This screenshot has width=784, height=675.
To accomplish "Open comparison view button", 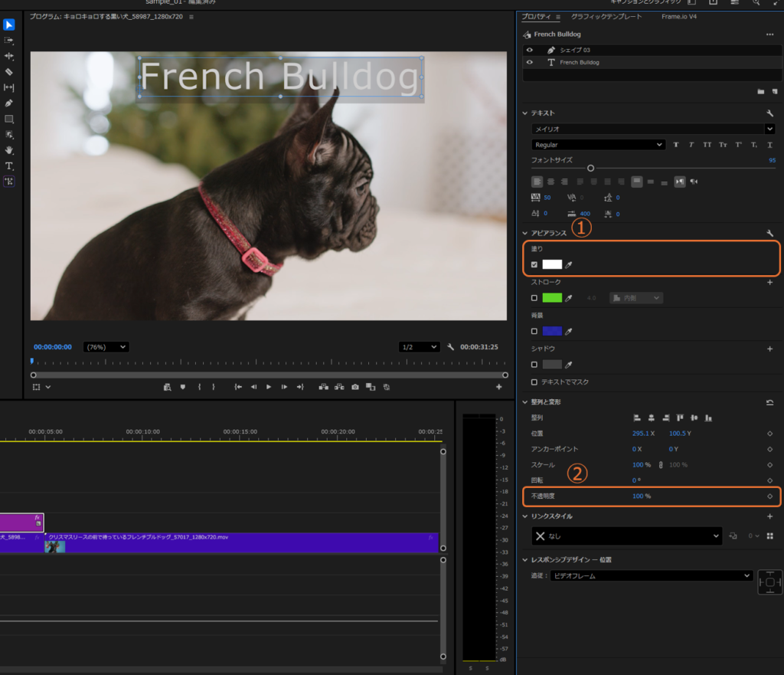I will pyautogui.click(x=371, y=387).
